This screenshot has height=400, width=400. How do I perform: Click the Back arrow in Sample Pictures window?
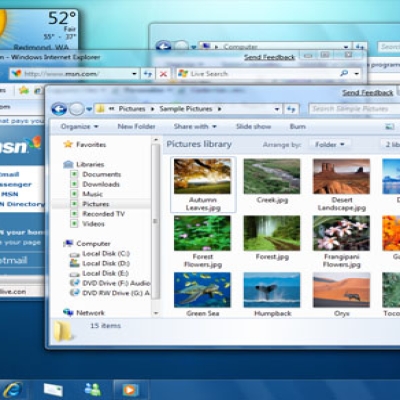click(59, 109)
